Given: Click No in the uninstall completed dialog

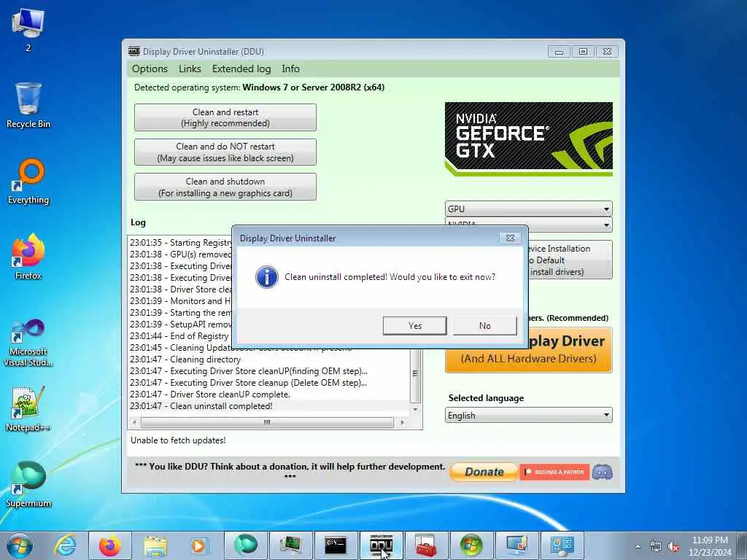Looking at the screenshot, I should pyautogui.click(x=484, y=326).
